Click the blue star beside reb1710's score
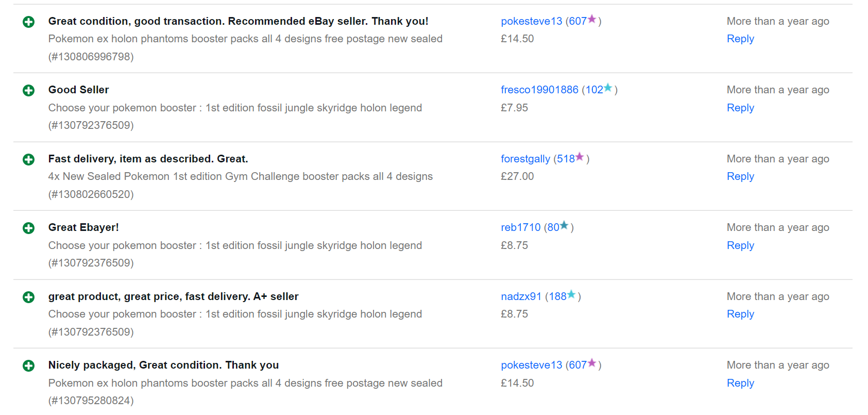The height and width of the screenshot is (415, 868). [564, 225]
